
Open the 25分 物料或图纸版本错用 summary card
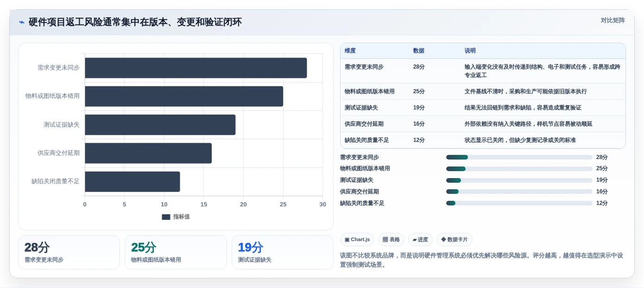[176, 252]
